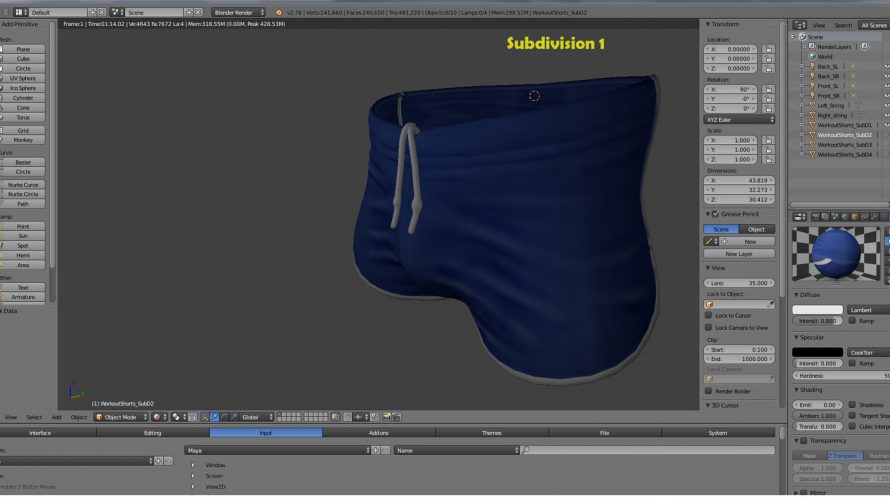Switch to the Add-ons preferences tab

tap(379, 433)
